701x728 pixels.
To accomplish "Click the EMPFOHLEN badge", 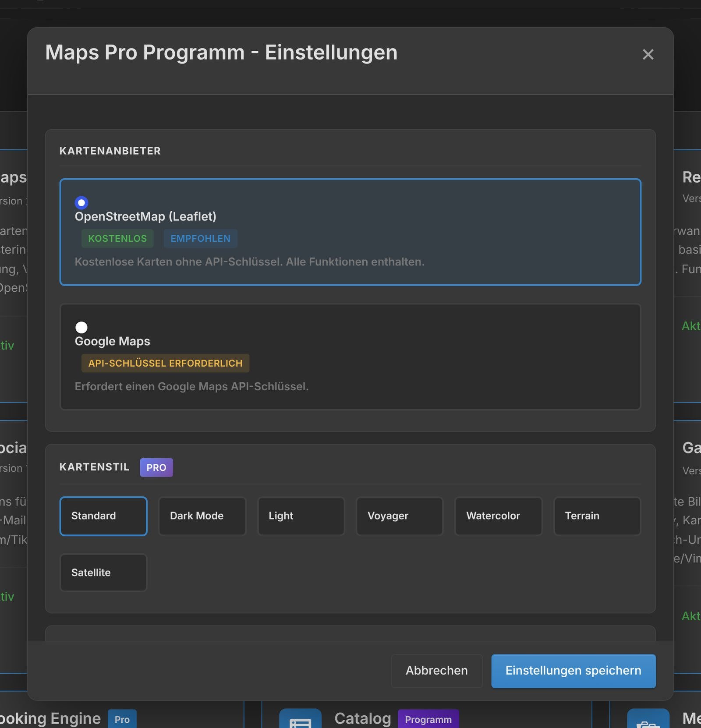I will pos(200,238).
